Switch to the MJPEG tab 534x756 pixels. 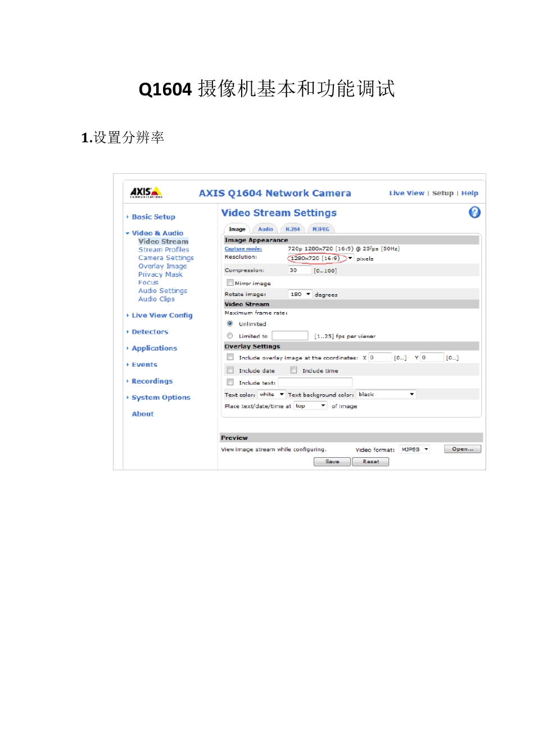click(x=321, y=229)
